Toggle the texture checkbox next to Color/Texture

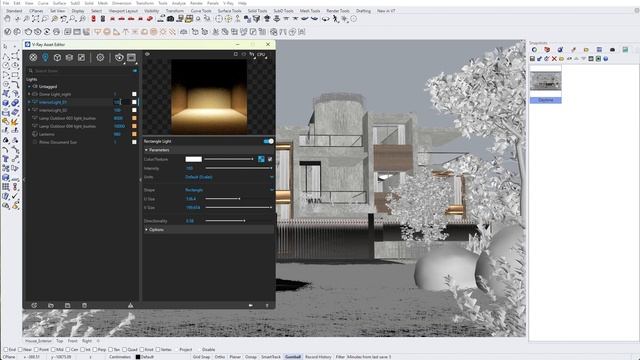(270, 159)
